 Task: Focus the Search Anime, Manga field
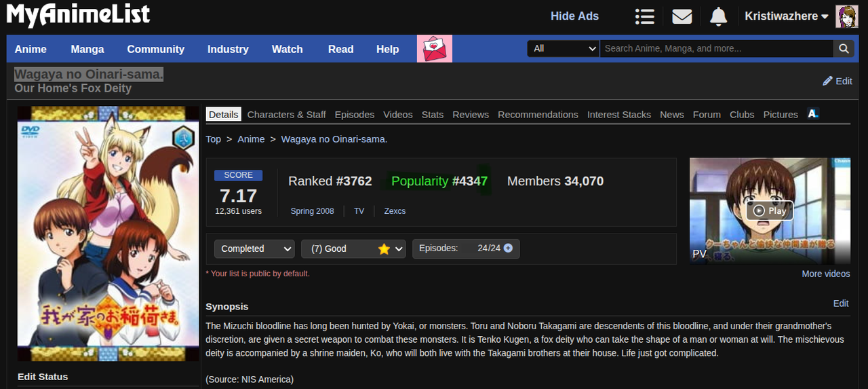(x=717, y=48)
